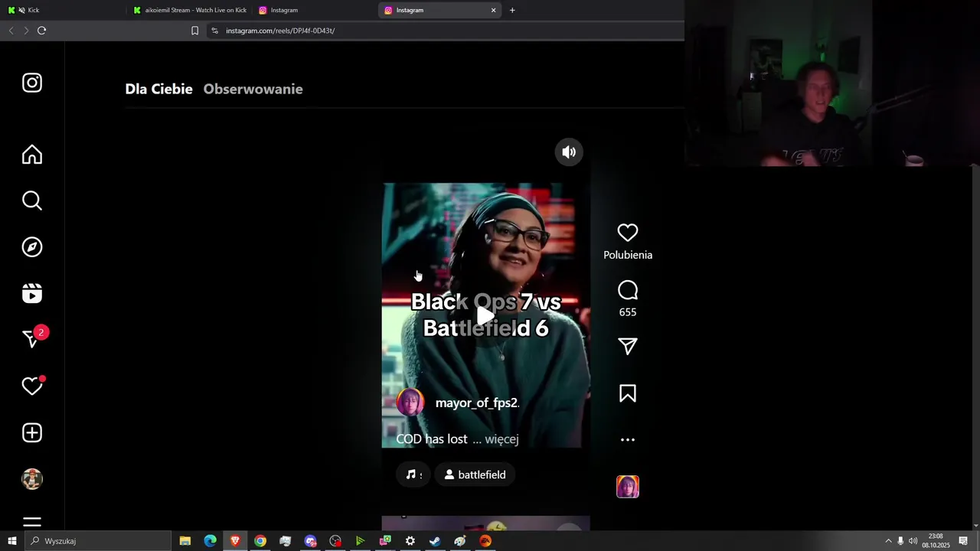Go back in browser history
The height and width of the screenshot is (551, 980).
pyautogui.click(x=11, y=31)
